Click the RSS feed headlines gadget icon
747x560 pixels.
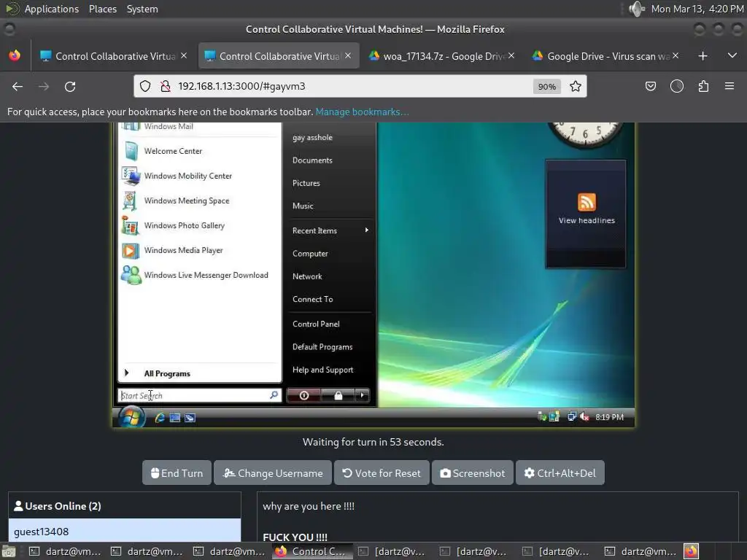point(587,202)
